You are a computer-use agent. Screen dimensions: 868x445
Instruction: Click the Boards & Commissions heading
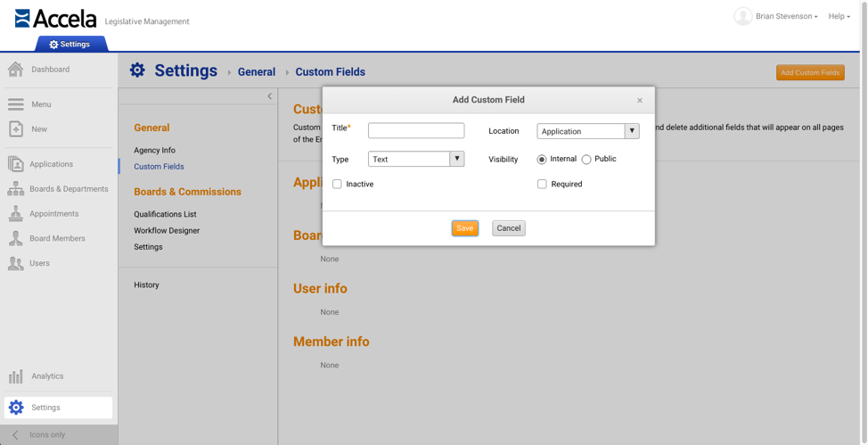point(188,192)
